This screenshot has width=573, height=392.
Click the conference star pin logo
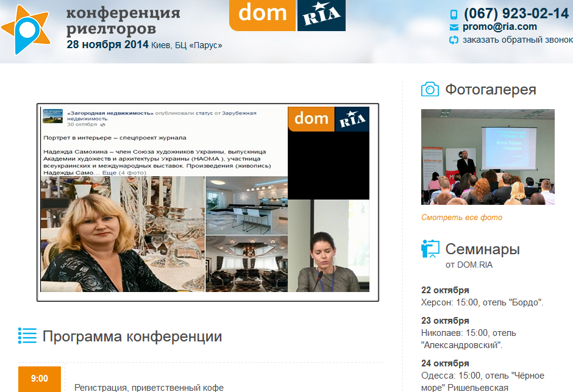click(x=26, y=29)
